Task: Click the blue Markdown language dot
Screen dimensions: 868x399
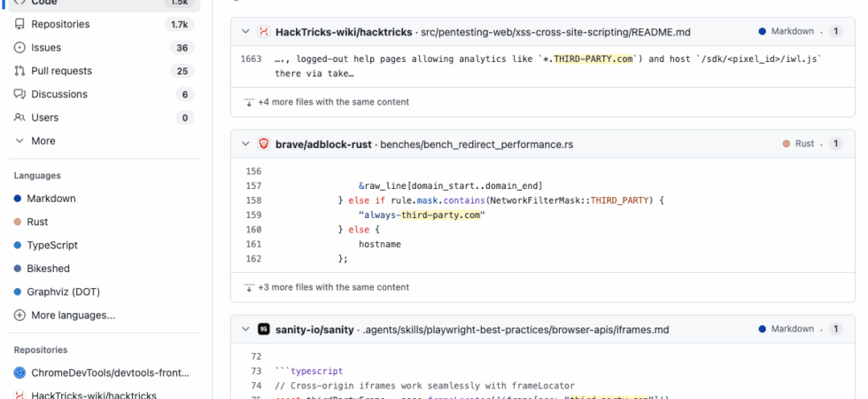Action: [x=18, y=199]
